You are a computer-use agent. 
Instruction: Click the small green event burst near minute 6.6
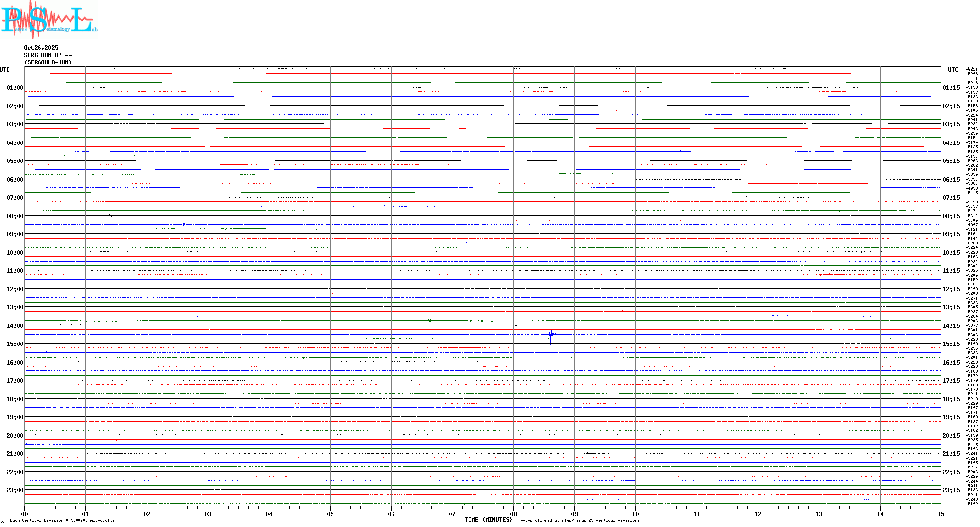pyautogui.click(x=429, y=320)
